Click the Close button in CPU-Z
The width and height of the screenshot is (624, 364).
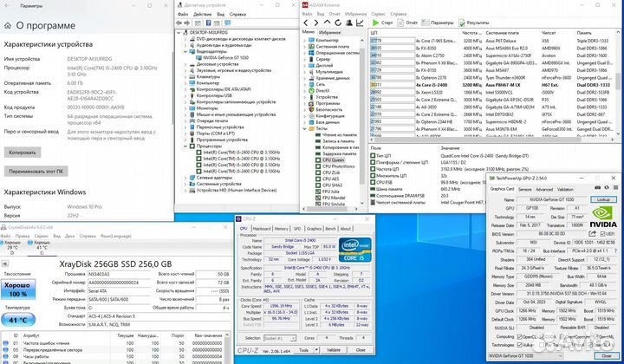click(x=361, y=350)
